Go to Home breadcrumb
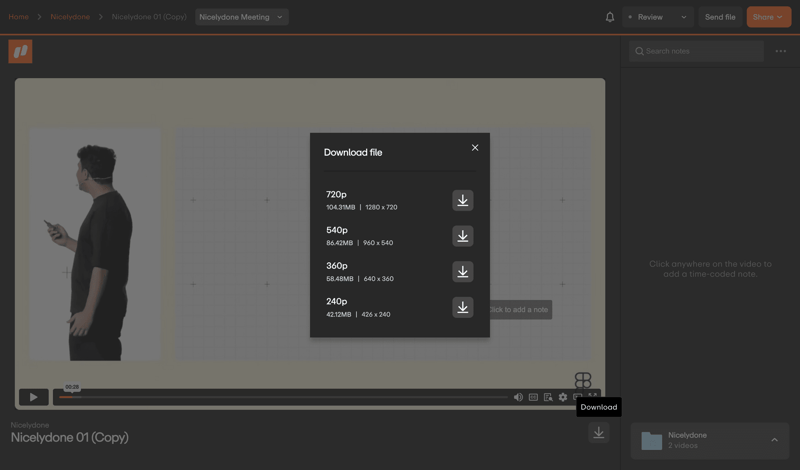 coord(18,17)
